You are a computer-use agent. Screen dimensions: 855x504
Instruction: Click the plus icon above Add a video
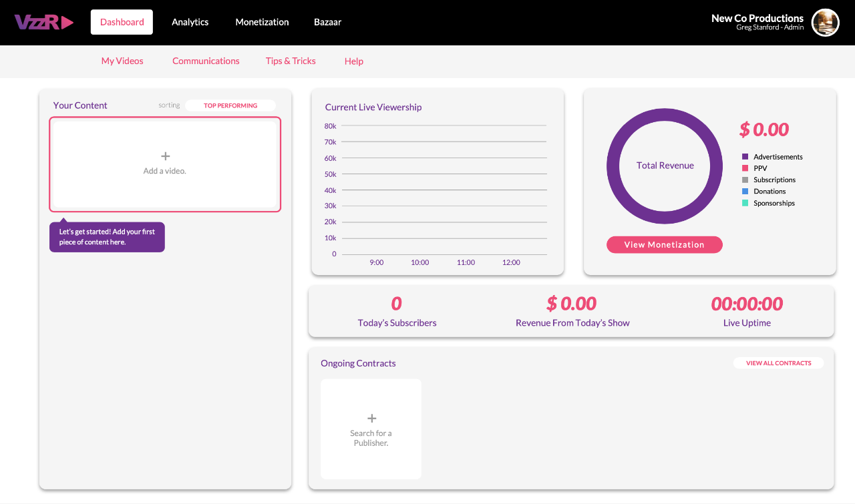(166, 156)
